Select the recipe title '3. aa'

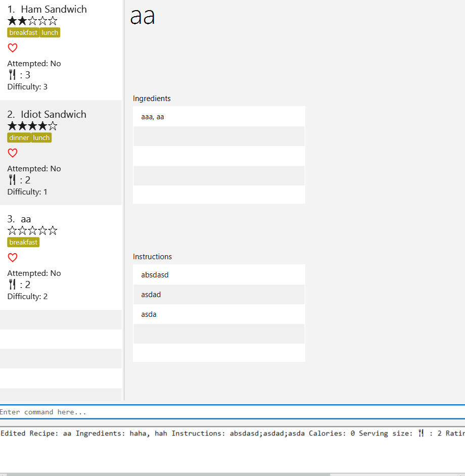click(19, 219)
